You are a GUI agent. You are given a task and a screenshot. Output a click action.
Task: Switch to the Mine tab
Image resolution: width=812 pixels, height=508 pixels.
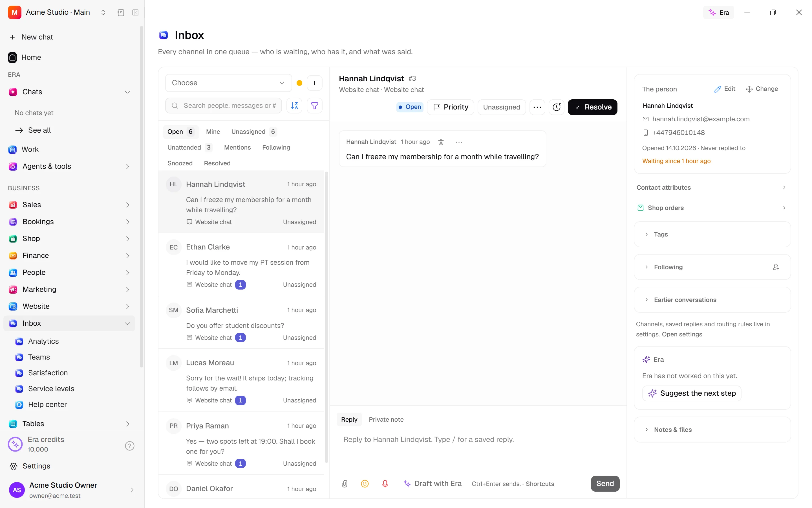click(x=213, y=132)
